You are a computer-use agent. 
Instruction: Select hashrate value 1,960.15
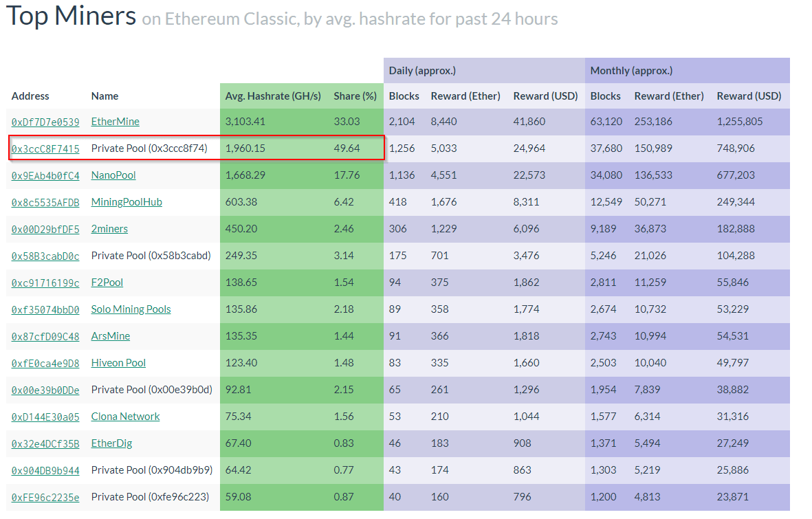pos(245,148)
